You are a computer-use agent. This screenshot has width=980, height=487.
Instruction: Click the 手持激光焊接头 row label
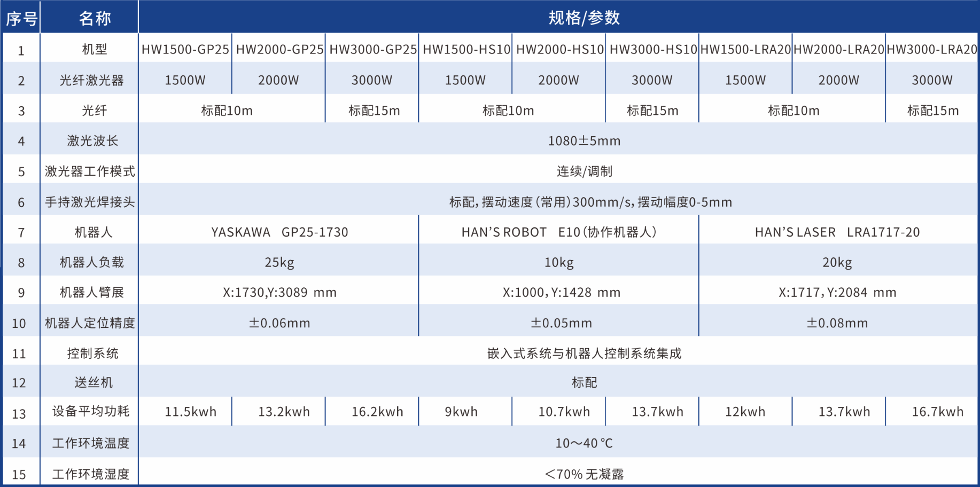90,202
